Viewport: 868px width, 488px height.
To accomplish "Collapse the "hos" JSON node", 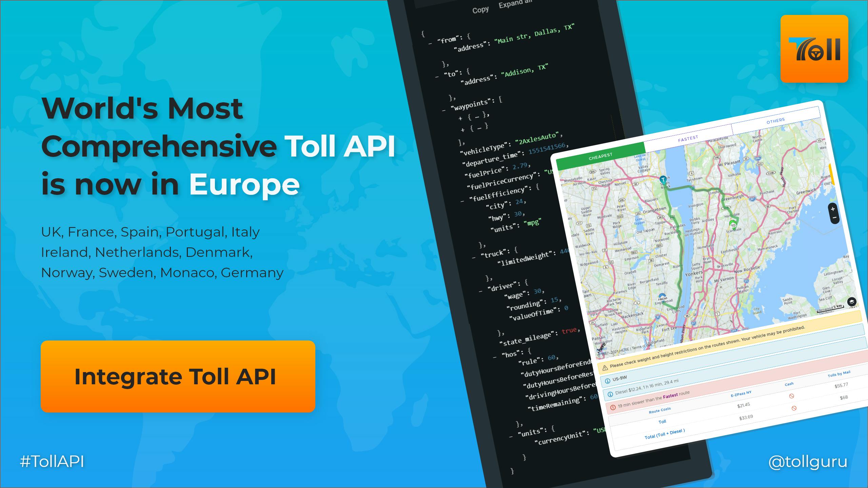I will pos(495,357).
